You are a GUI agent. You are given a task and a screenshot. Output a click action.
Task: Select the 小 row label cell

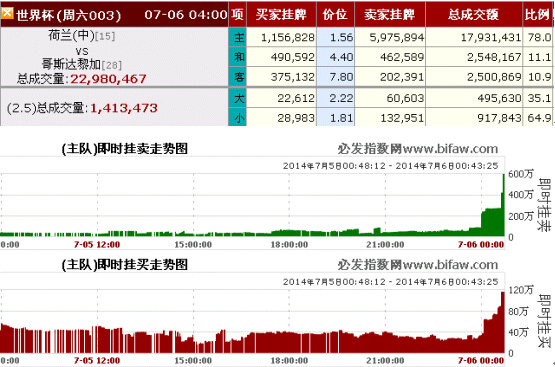click(238, 117)
